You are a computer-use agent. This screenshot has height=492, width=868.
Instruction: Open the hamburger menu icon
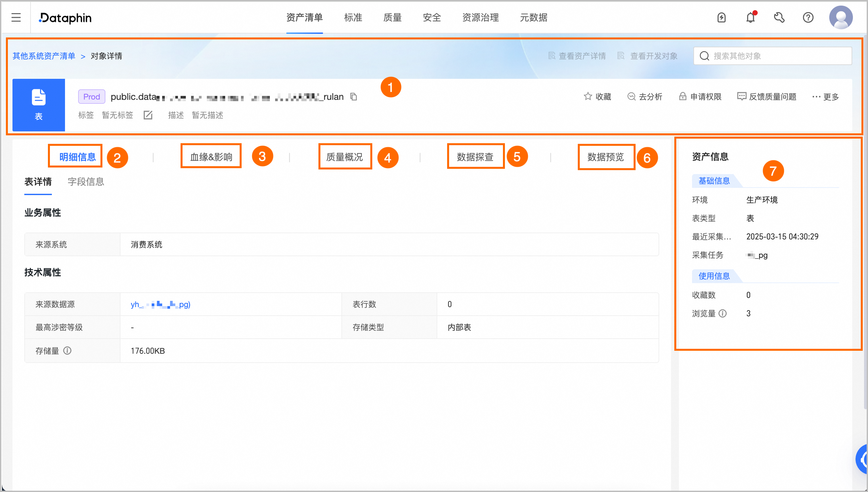click(x=16, y=17)
